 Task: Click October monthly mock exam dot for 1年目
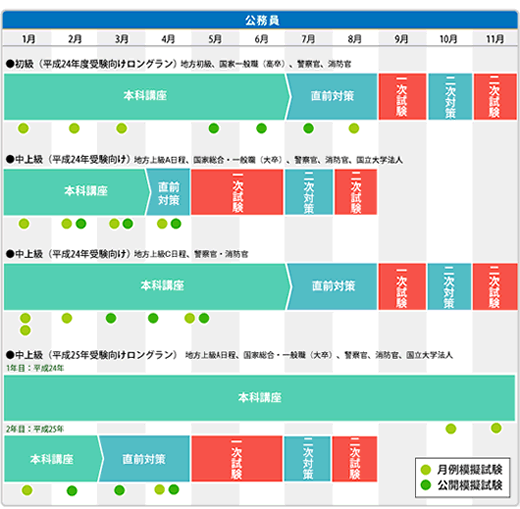451,429
